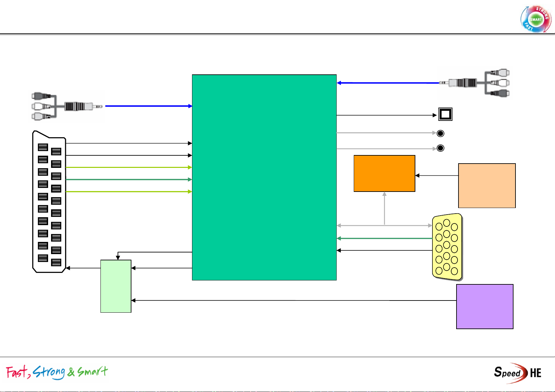Viewport: 555px width, 392px height.
Task: Click the lower round audio jack icon
Action: point(440,148)
